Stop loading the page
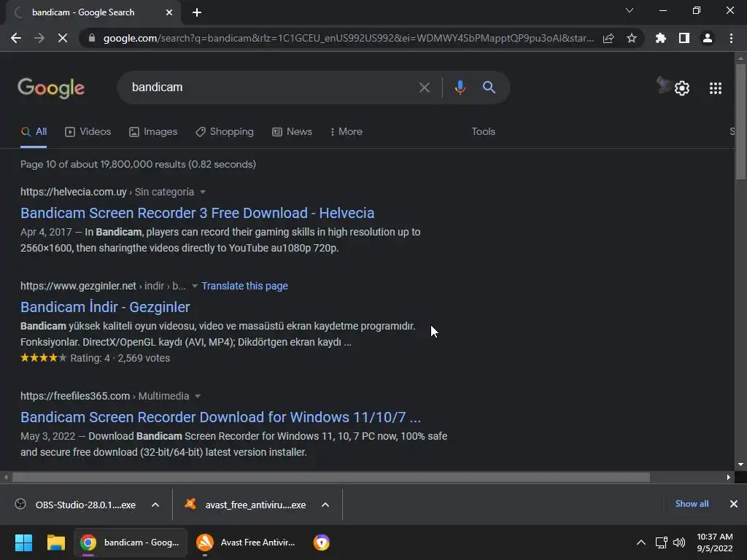Viewport: 747px width, 560px height. [63, 38]
